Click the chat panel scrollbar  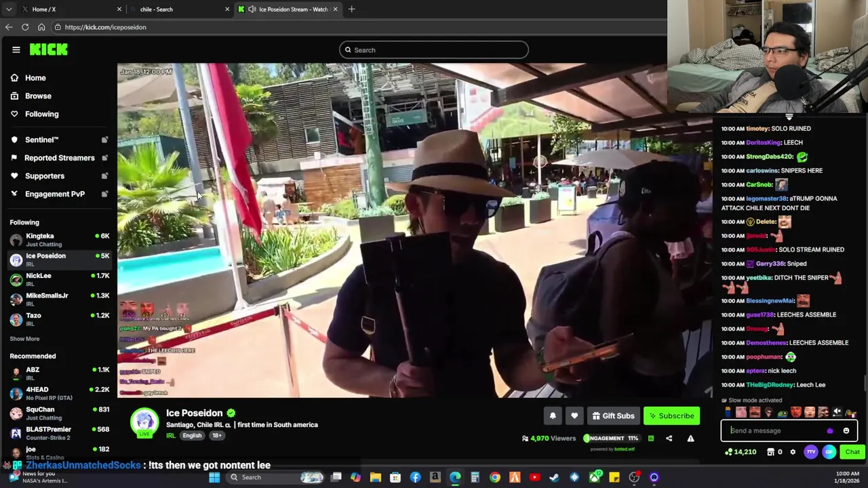[x=865, y=383]
